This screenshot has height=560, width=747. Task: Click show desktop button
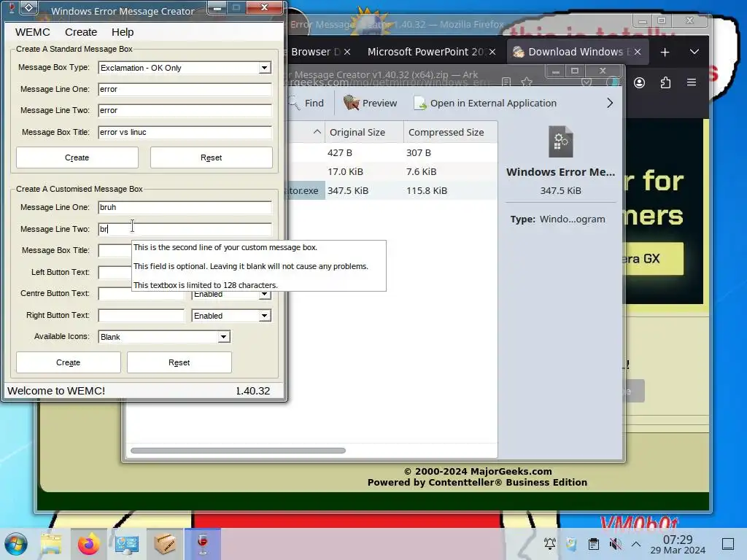coord(728,544)
